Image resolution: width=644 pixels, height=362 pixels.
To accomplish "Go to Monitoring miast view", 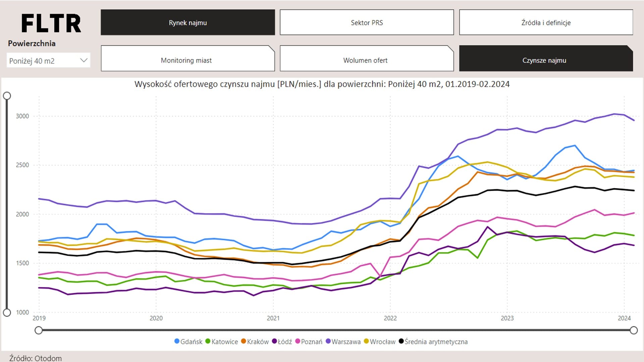I will coord(186,60).
